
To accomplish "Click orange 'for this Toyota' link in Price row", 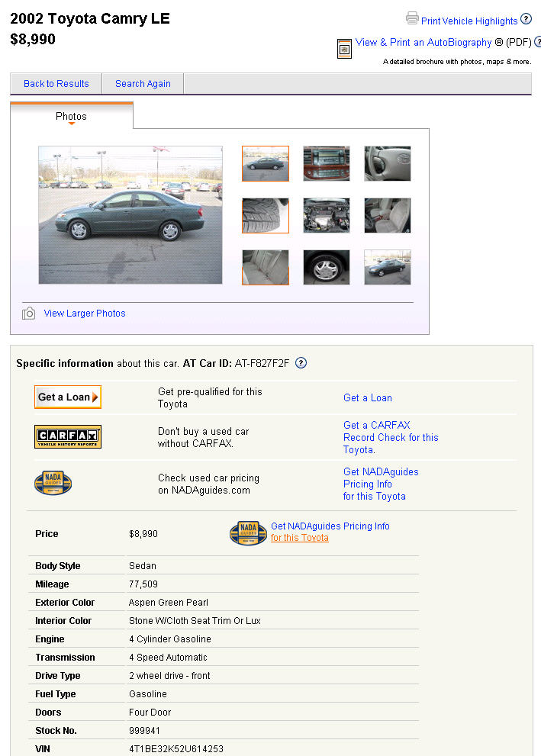I will (x=299, y=538).
